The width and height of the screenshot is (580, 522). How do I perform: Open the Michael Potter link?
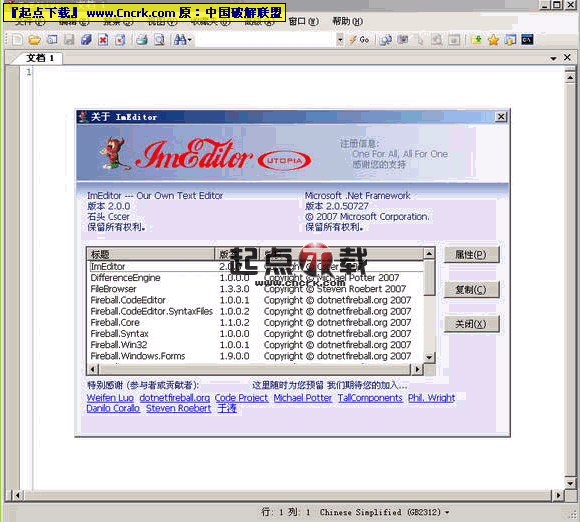click(303, 398)
